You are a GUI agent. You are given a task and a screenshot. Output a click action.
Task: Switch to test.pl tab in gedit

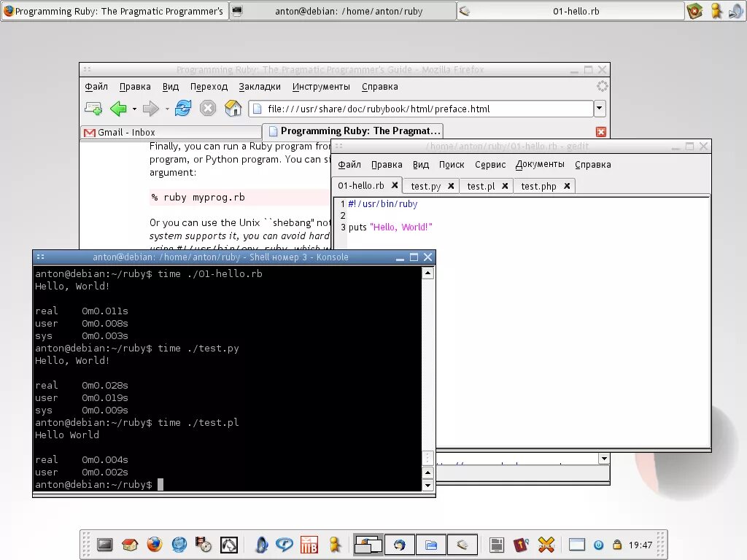[481, 186]
